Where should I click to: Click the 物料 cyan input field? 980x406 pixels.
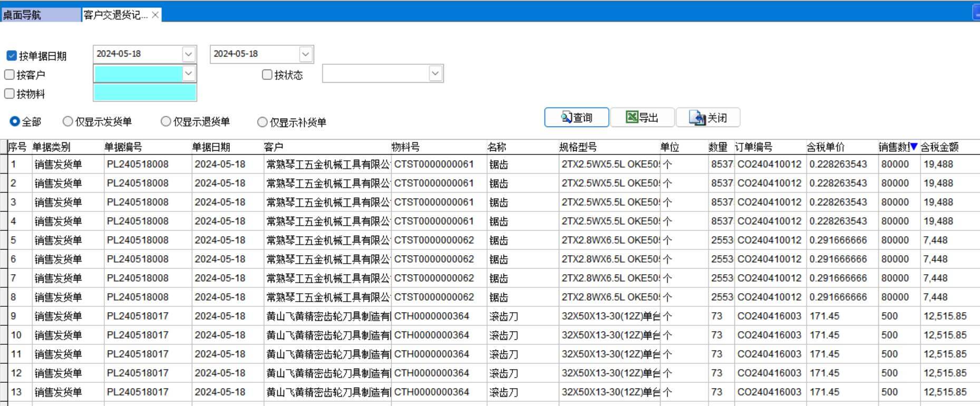point(144,93)
